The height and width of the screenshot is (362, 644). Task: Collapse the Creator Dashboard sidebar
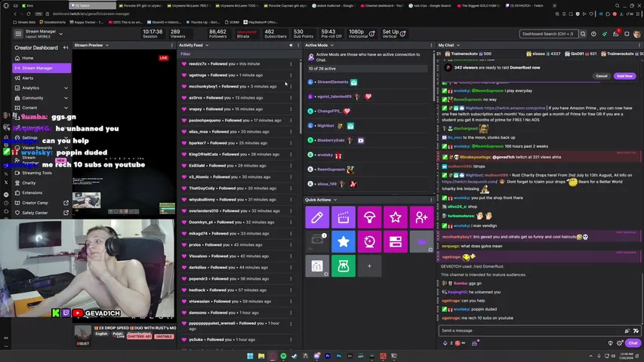coord(66,48)
